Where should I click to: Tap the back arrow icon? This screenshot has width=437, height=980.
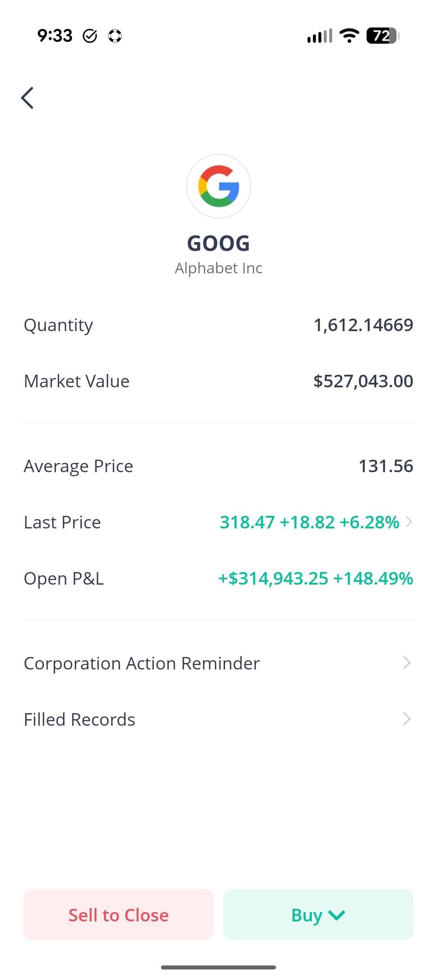click(28, 98)
